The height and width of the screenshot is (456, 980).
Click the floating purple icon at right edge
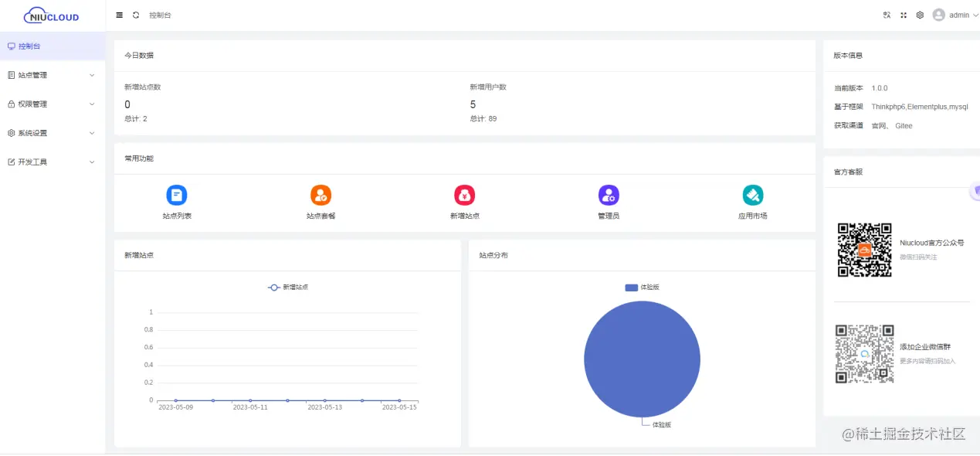(x=976, y=191)
